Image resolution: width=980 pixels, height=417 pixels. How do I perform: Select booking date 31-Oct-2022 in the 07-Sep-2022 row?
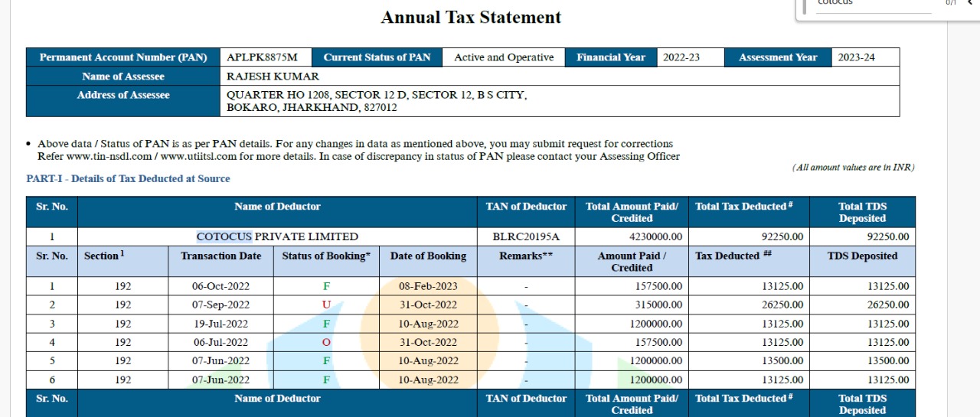pos(428,305)
